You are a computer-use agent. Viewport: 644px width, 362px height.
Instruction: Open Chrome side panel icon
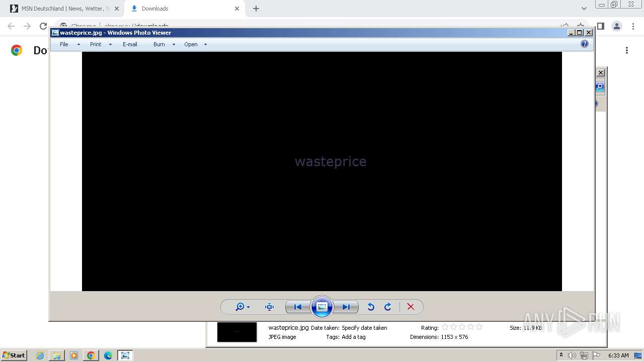click(x=600, y=26)
